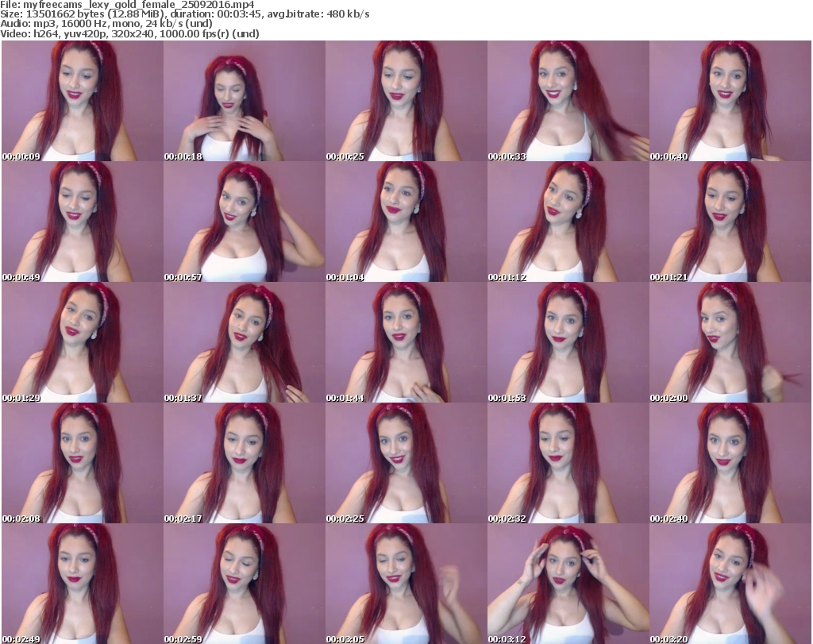
Task: Select the thumbnail frame stamped 00:02:40
Action: (730, 463)
